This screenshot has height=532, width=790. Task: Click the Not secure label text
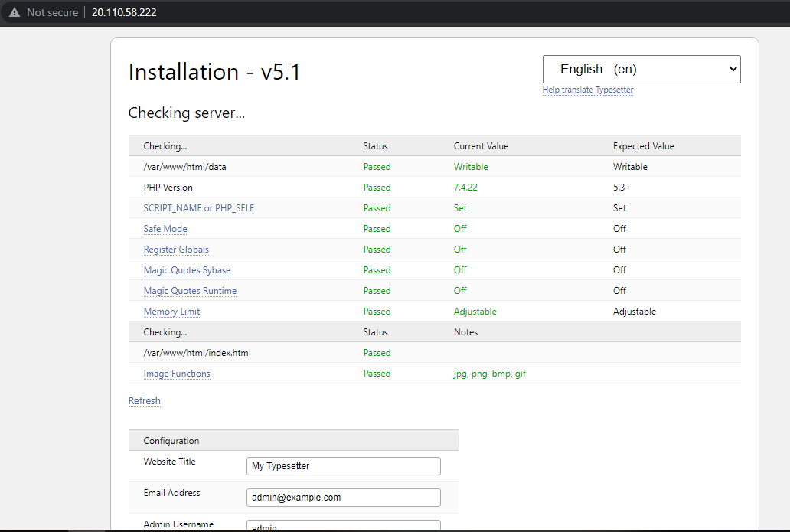[52, 12]
